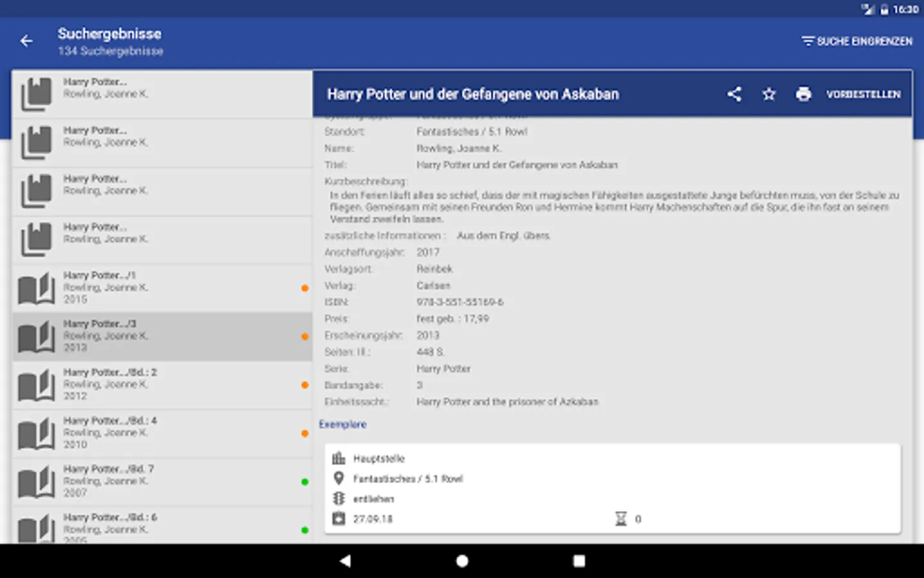Click the Serie value 'Harry Potter'
924x578 pixels.
[443, 369]
